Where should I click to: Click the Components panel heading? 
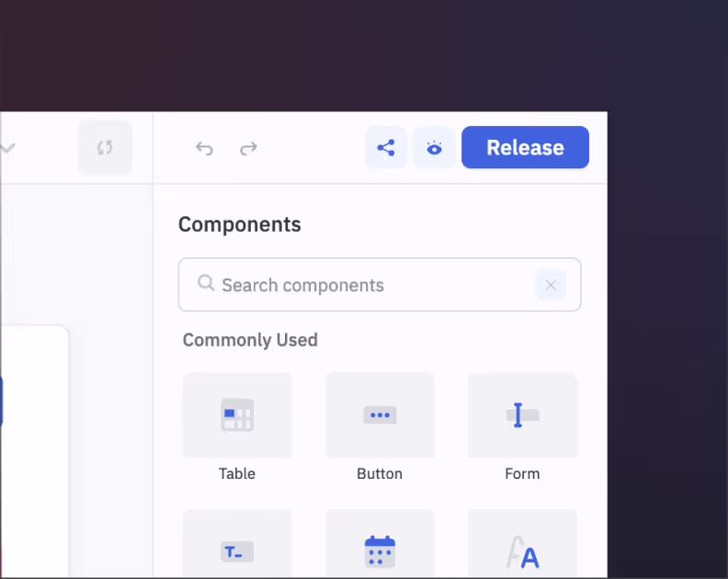(239, 224)
